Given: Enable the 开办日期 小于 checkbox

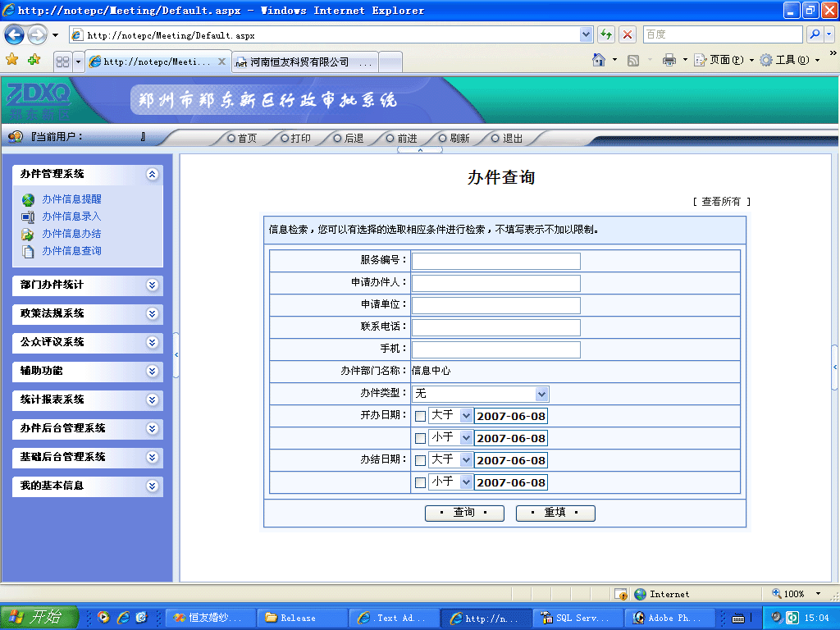Looking at the screenshot, I should [420, 438].
